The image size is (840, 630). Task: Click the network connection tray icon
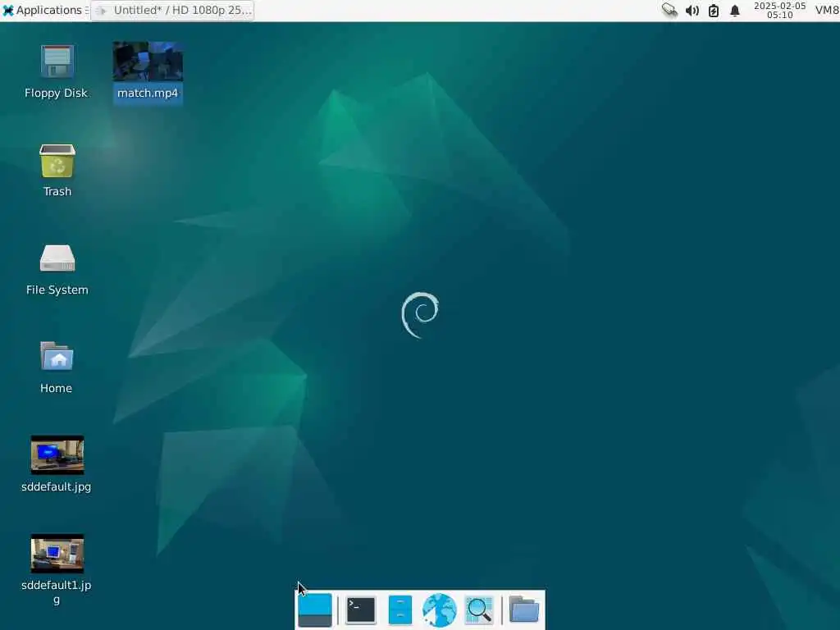pos(669,10)
